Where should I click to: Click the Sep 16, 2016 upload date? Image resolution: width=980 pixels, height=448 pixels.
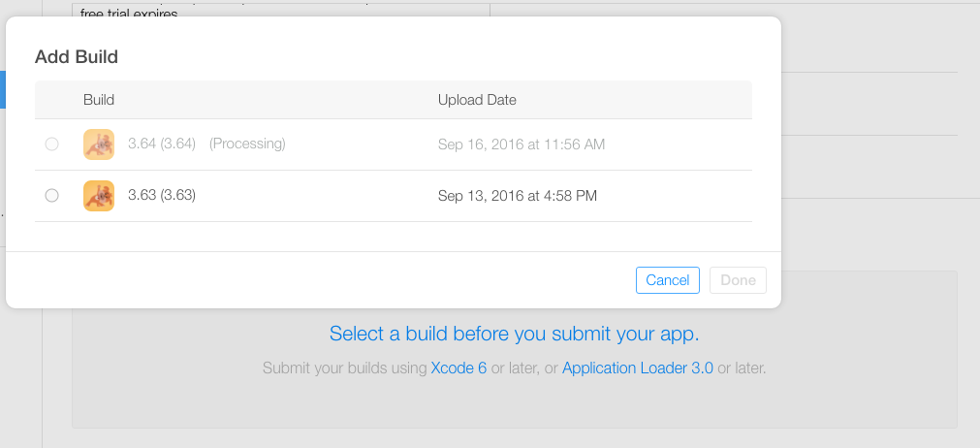[x=521, y=144]
